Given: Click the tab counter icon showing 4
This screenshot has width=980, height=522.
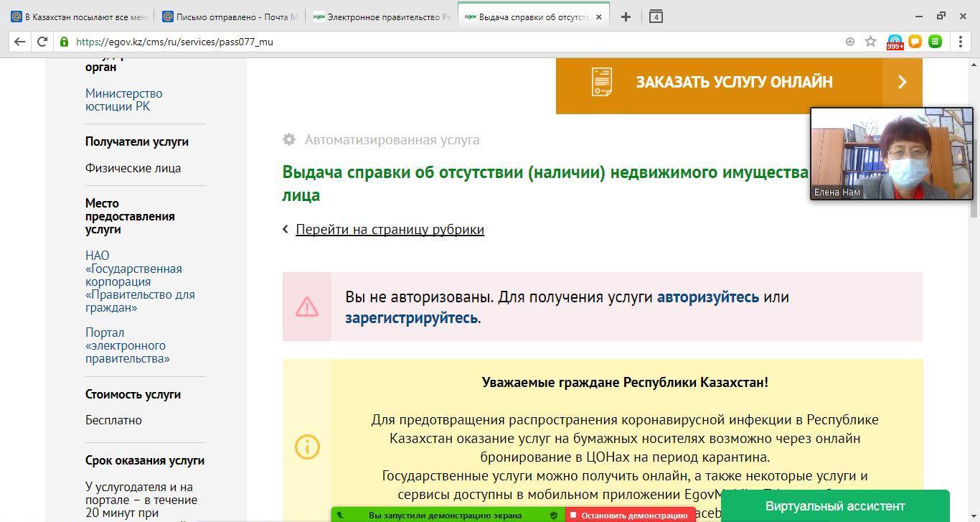Looking at the screenshot, I should 656,17.
